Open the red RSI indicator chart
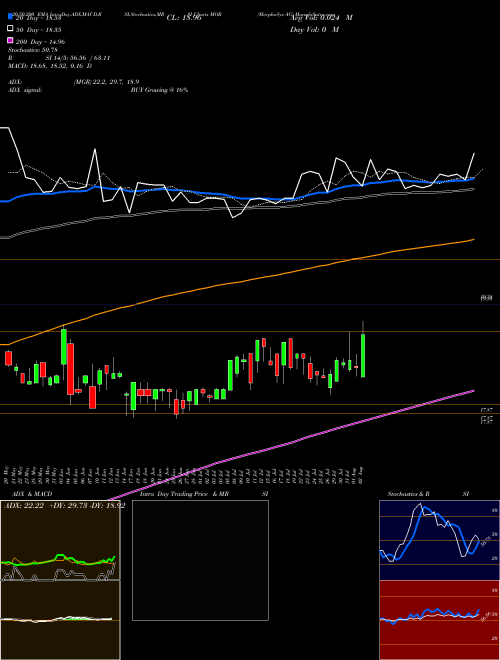 (x=439, y=620)
